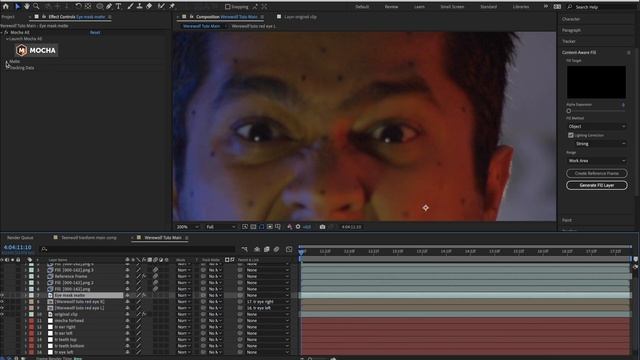Toggle the fx switch on the Reference Frame layer
Image resolution: width=640 pixels, height=360 pixels.
click(x=144, y=276)
